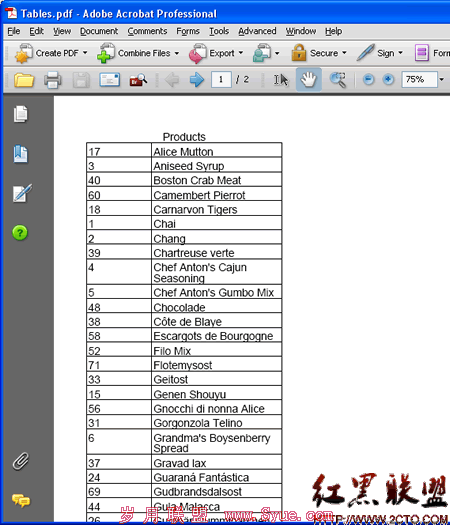Click the Email envelope icon
450x525 pixels.
coord(109,80)
